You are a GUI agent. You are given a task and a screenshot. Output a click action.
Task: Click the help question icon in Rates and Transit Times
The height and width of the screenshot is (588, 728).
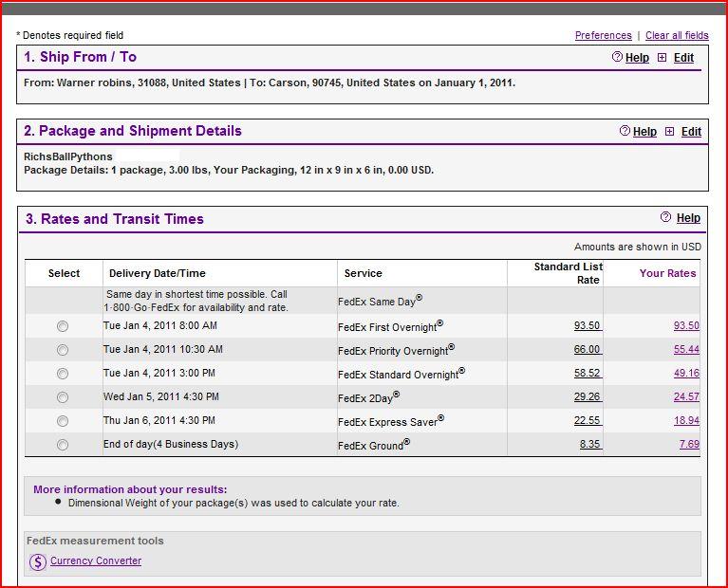pyautogui.click(x=665, y=217)
